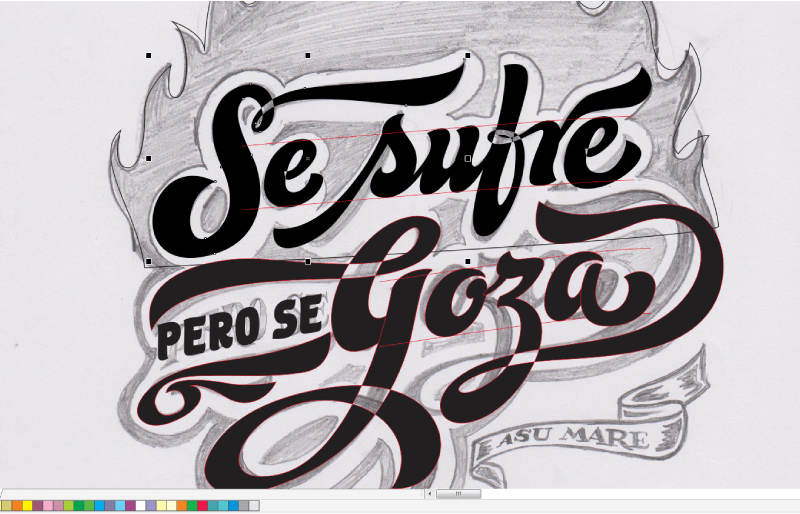Click the top-left selection handle
This screenshot has height=514, width=800.
click(x=149, y=56)
